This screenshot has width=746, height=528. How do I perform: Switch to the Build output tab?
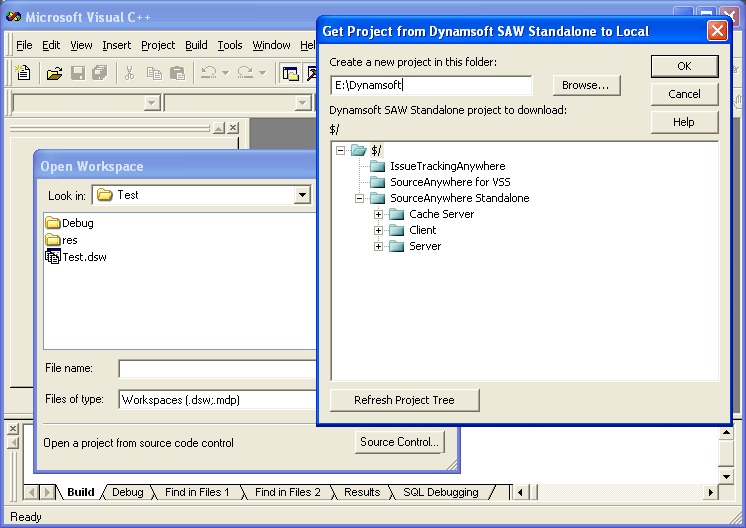[x=80, y=492]
